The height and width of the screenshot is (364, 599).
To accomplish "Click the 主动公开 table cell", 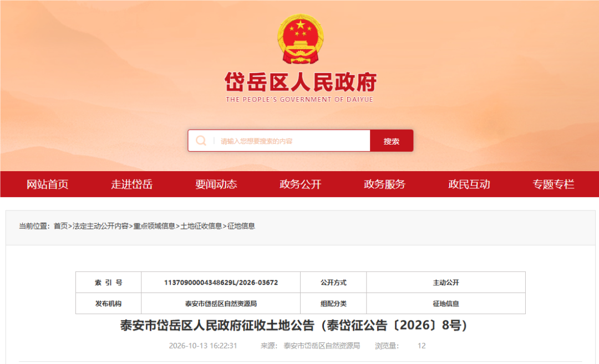I will [x=446, y=283].
